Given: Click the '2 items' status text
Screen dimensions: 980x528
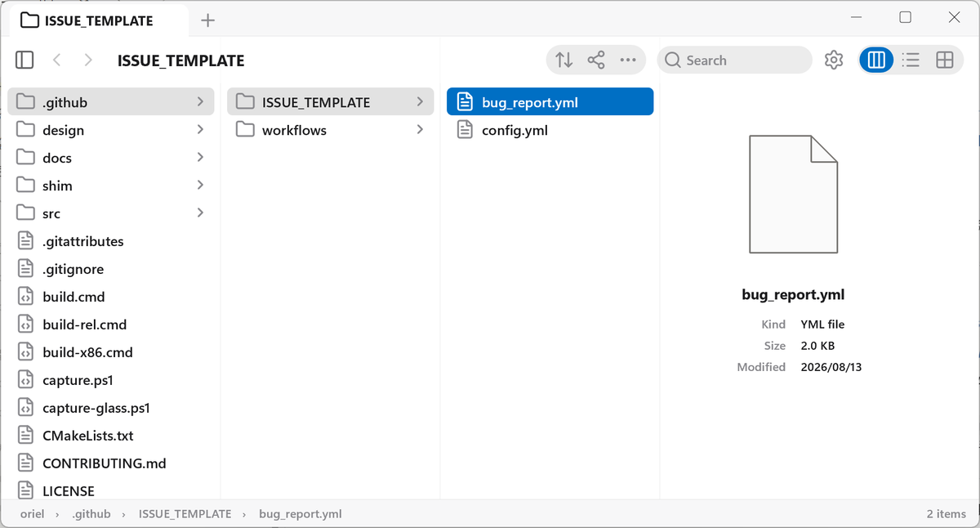Looking at the screenshot, I should 947,514.
